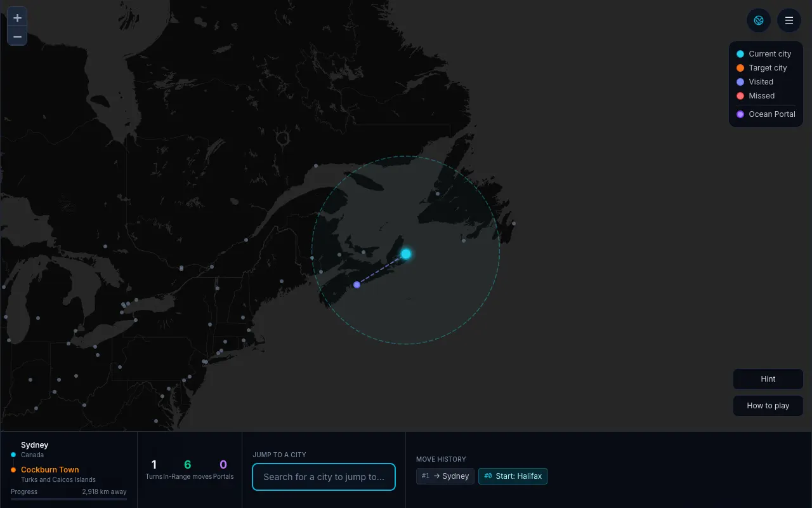Click the purple Ocean Portal legend dot

click(x=740, y=114)
